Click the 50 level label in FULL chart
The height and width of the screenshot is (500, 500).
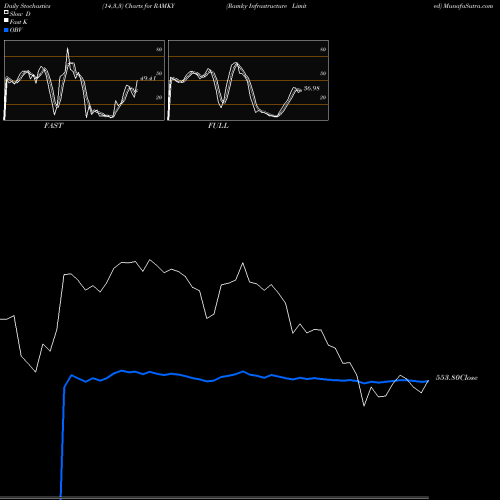323,73
